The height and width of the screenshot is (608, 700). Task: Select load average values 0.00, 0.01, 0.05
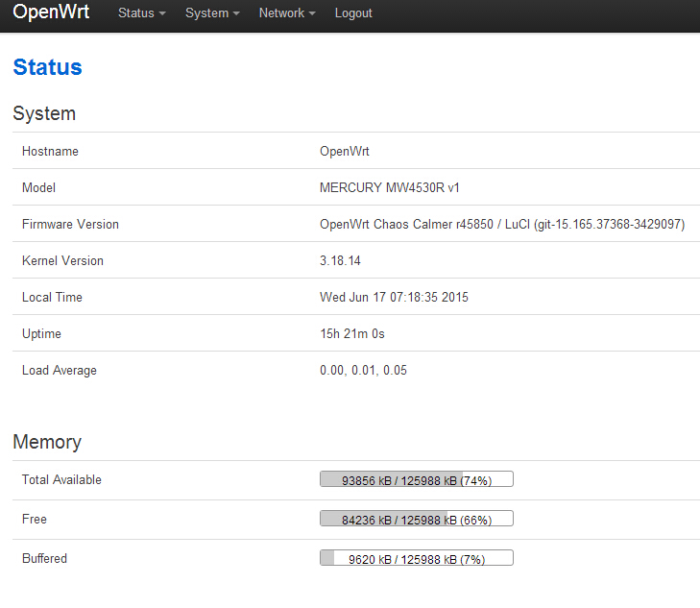pos(363,371)
